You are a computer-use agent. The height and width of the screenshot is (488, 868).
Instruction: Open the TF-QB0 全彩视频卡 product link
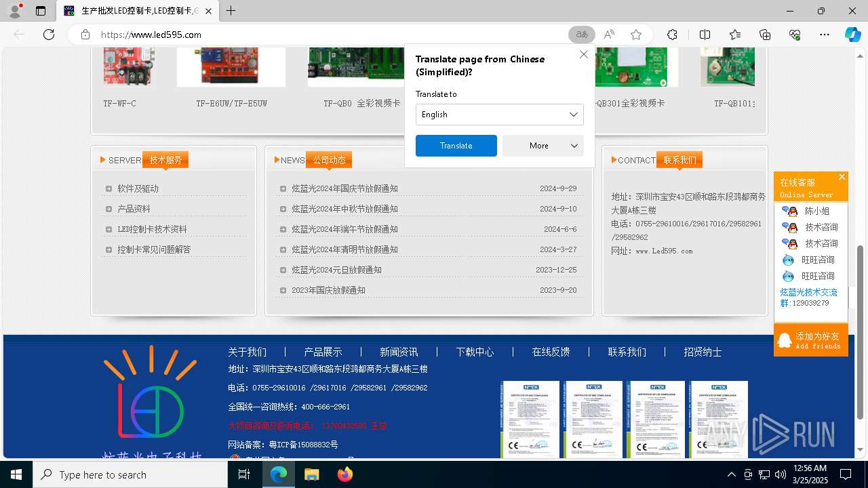coord(362,104)
